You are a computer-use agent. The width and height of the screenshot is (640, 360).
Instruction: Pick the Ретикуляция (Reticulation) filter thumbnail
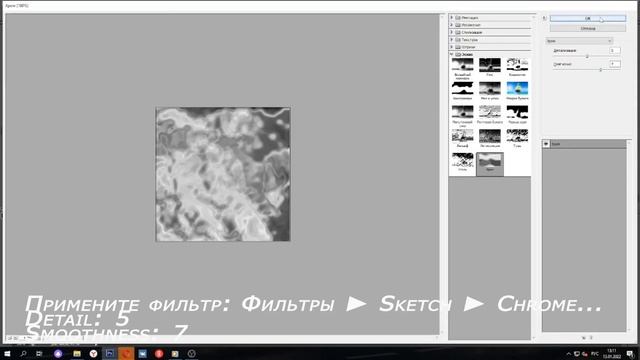click(x=490, y=138)
